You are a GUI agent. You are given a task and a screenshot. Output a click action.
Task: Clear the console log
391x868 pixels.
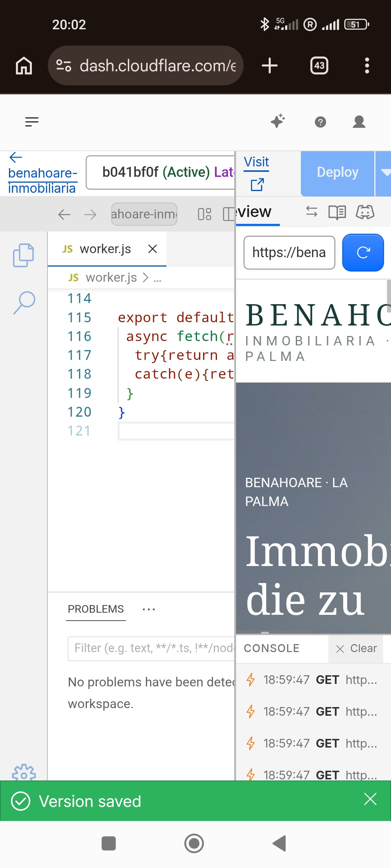pos(356,648)
